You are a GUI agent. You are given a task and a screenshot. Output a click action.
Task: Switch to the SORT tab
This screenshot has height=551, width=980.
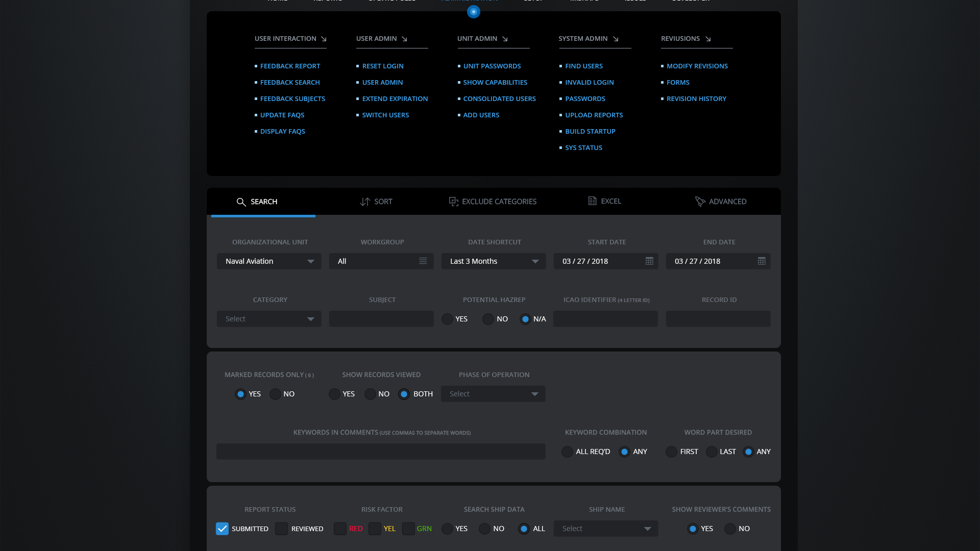click(x=376, y=202)
